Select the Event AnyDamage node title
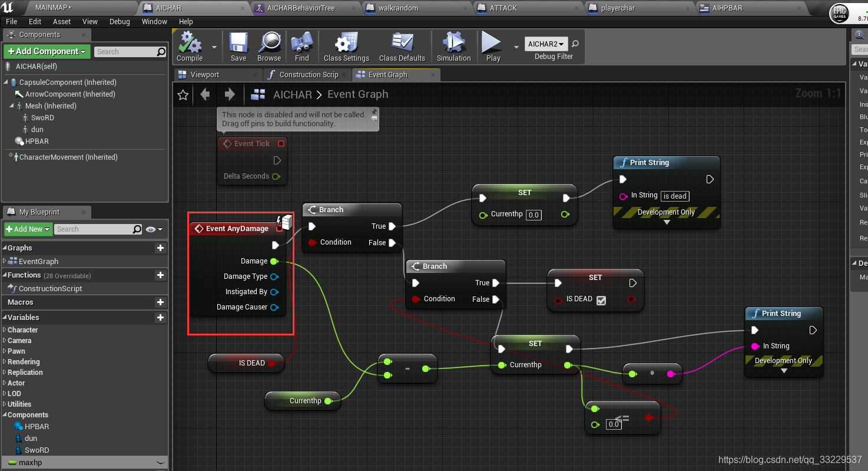 [x=237, y=229]
